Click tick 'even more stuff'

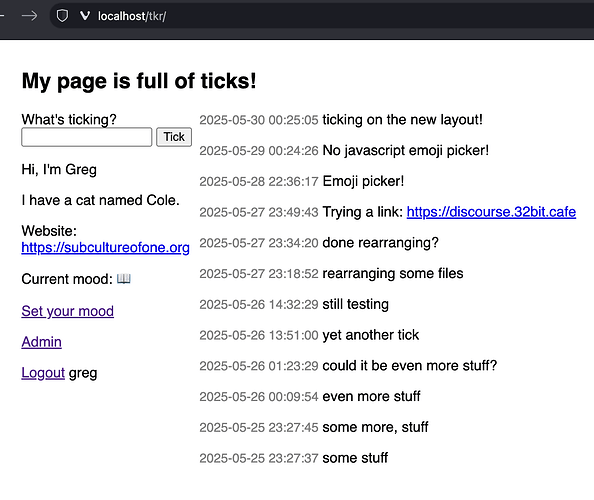coord(371,396)
